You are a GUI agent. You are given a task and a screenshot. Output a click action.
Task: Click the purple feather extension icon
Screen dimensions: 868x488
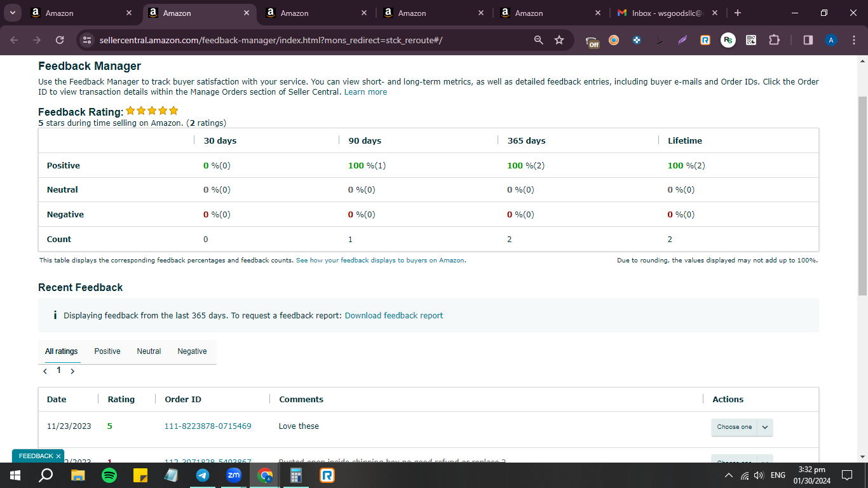[x=682, y=40]
